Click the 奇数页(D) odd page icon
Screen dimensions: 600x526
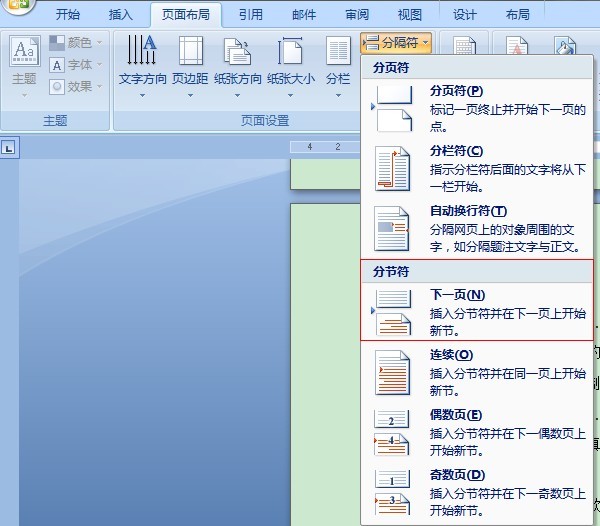(392, 493)
